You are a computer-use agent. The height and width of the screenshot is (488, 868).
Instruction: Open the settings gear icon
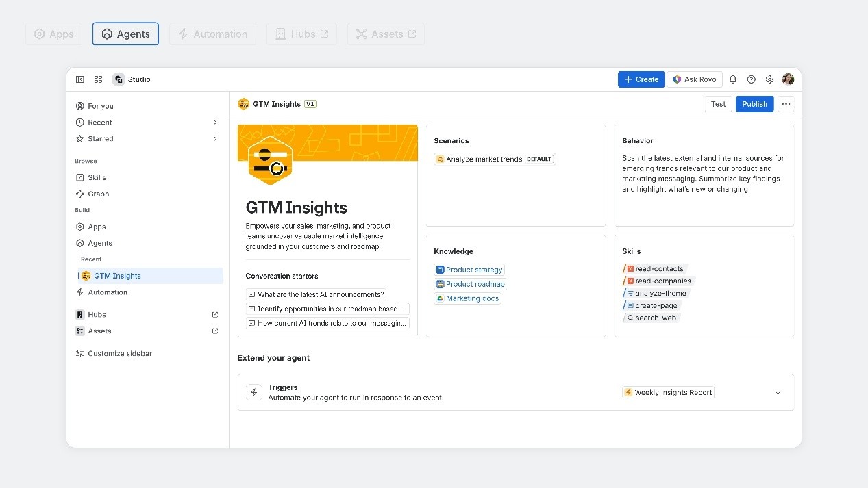tap(769, 79)
